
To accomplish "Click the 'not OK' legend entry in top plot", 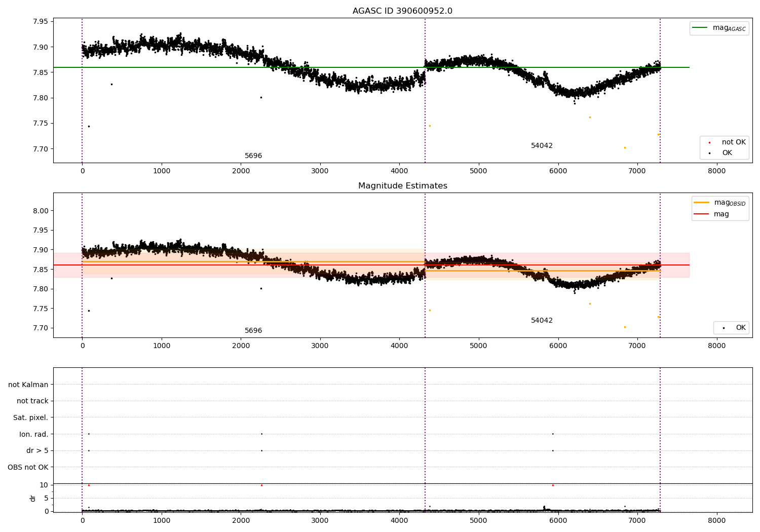I will [727, 142].
